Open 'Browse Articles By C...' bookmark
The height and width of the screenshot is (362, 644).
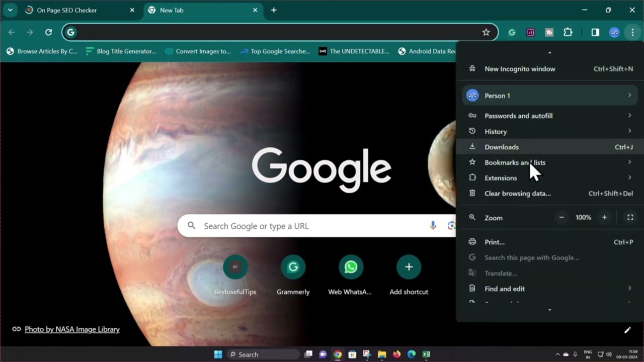pos(42,51)
